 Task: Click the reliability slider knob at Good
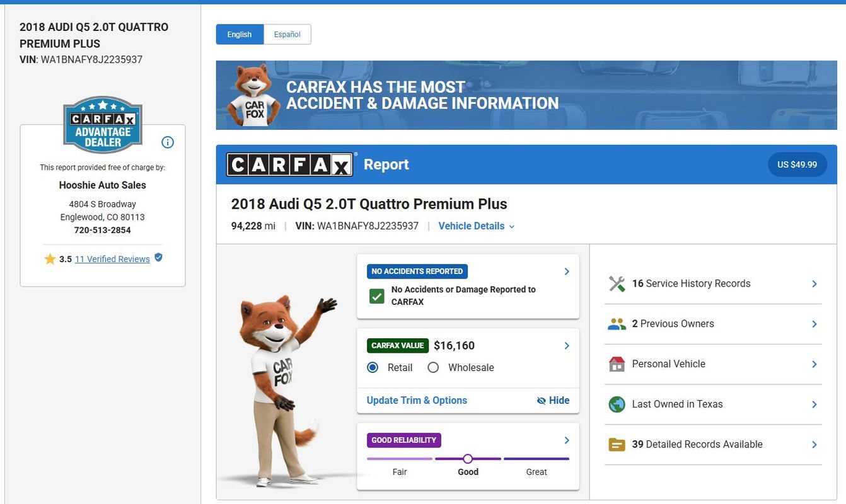coord(468,459)
